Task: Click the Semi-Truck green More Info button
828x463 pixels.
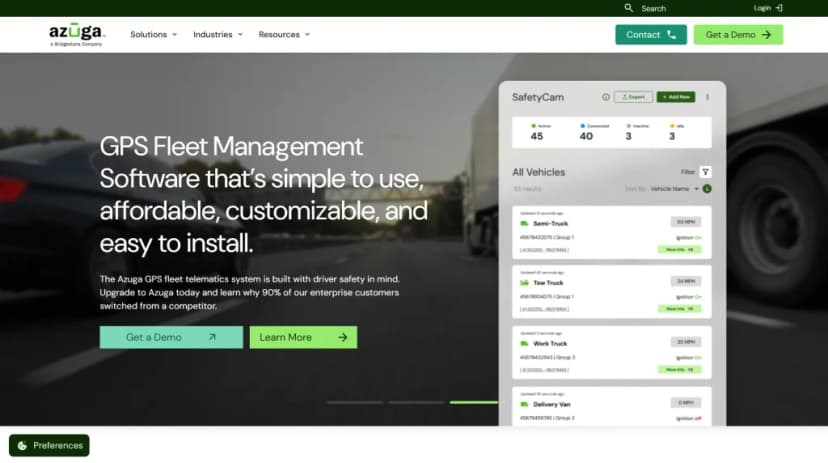Action: (x=680, y=250)
